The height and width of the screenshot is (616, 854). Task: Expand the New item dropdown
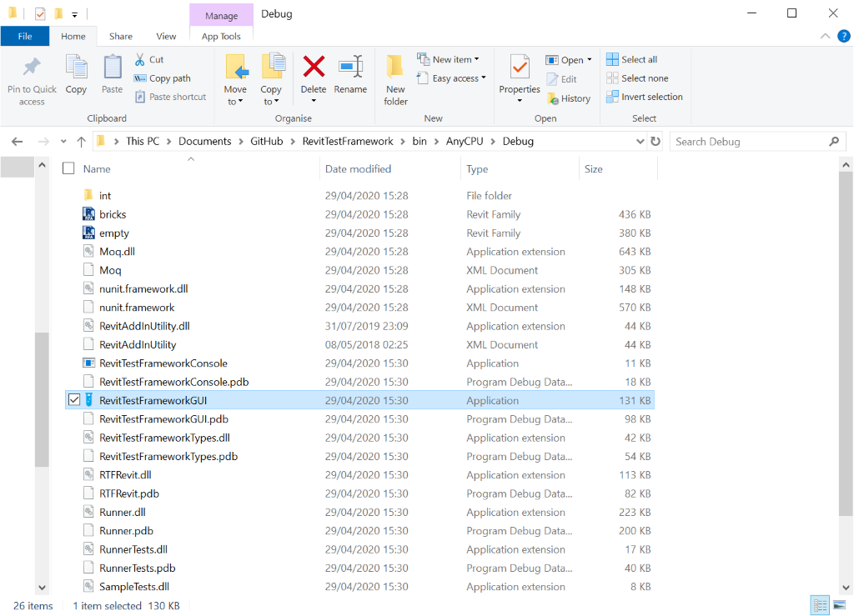point(476,59)
